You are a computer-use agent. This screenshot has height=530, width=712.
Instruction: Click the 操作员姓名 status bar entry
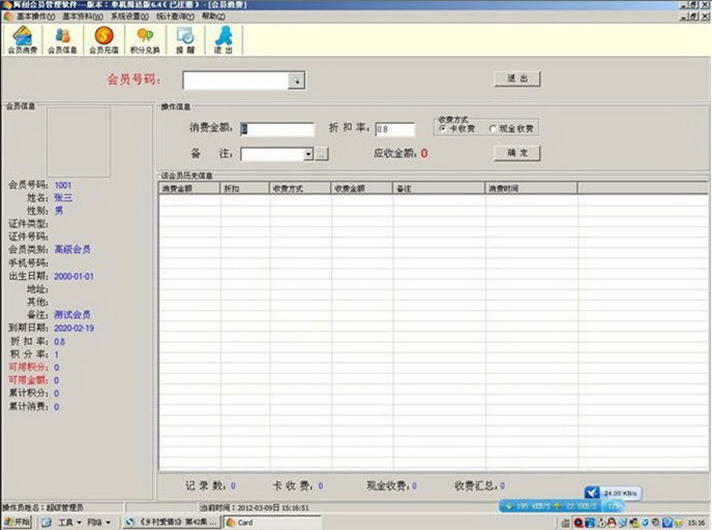pos(43,507)
